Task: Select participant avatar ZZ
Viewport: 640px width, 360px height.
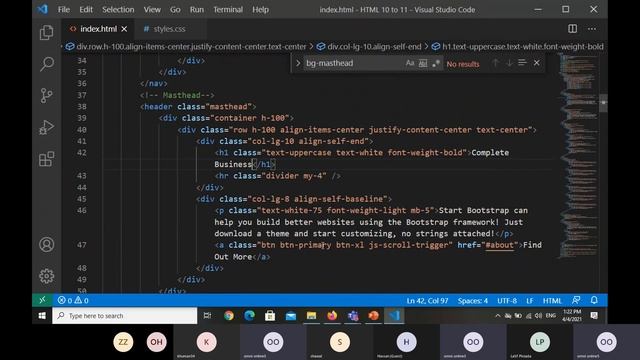Action: point(123,342)
